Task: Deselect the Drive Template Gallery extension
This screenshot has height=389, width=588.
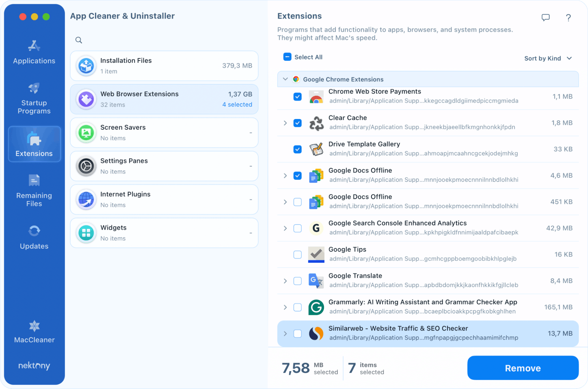Action: (x=297, y=149)
